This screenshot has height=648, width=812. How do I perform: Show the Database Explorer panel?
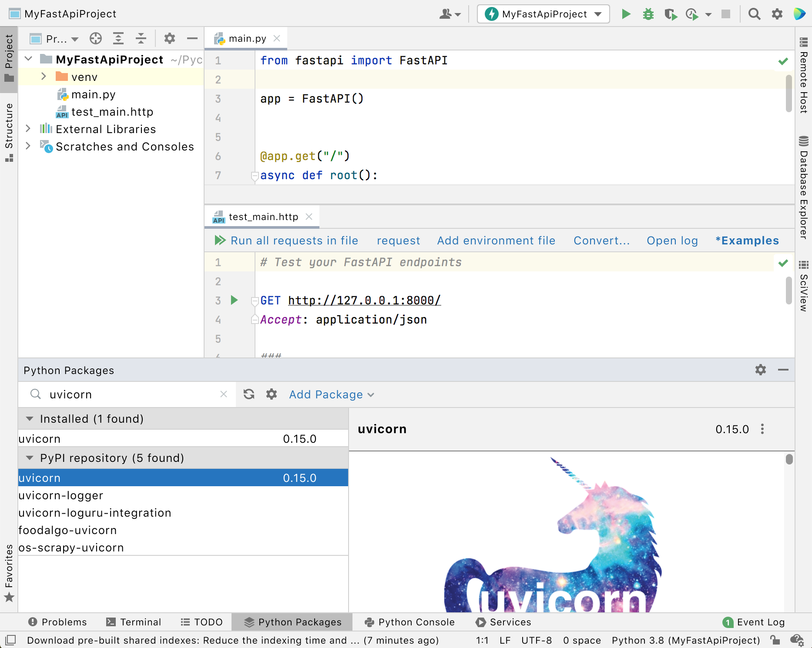(x=803, y=187)
